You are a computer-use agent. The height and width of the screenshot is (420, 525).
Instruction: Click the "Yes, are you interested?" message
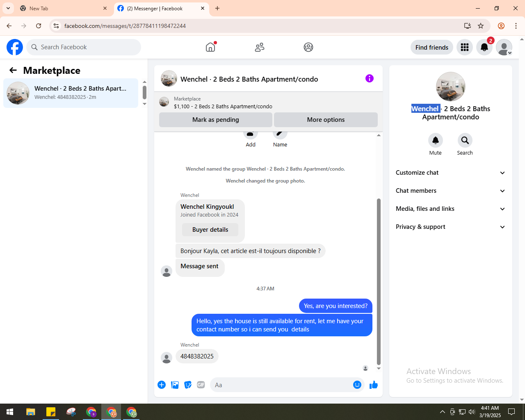[336, 306]
